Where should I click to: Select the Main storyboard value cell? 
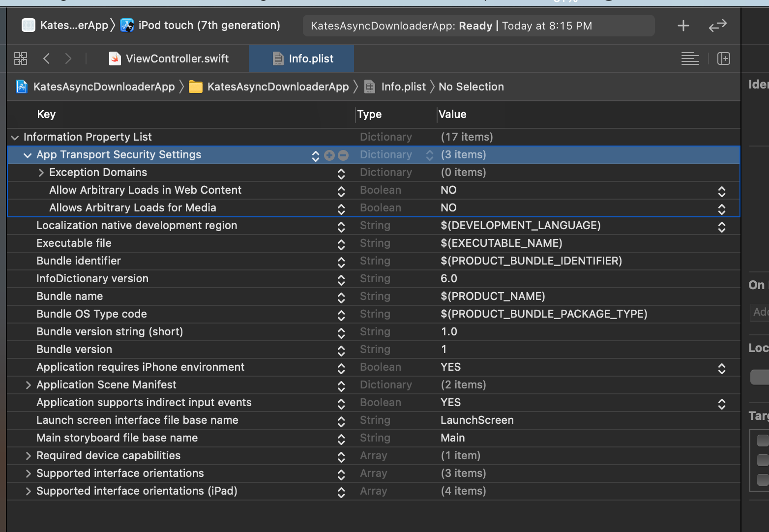[453, 438]
